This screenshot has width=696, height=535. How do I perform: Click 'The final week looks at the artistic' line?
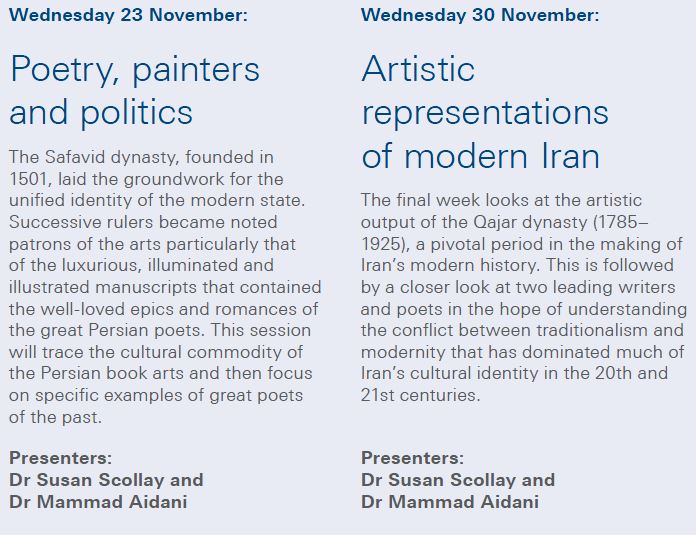click(501, 200)
